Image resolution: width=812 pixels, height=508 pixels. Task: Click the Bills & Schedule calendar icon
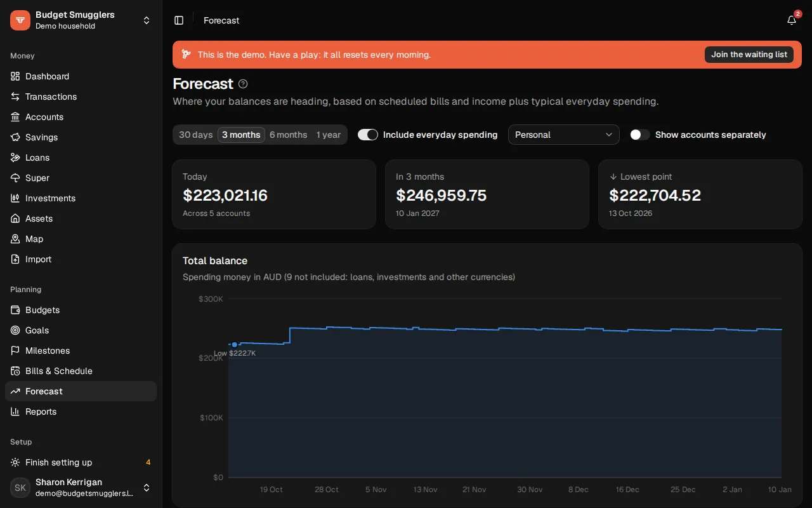(x=15, y=371)
